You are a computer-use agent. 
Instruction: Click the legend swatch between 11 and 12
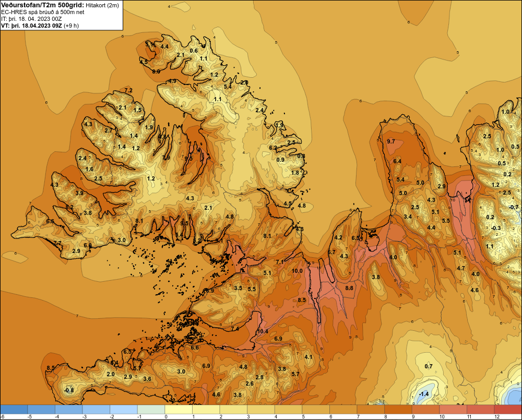click(x=481, y=410)
